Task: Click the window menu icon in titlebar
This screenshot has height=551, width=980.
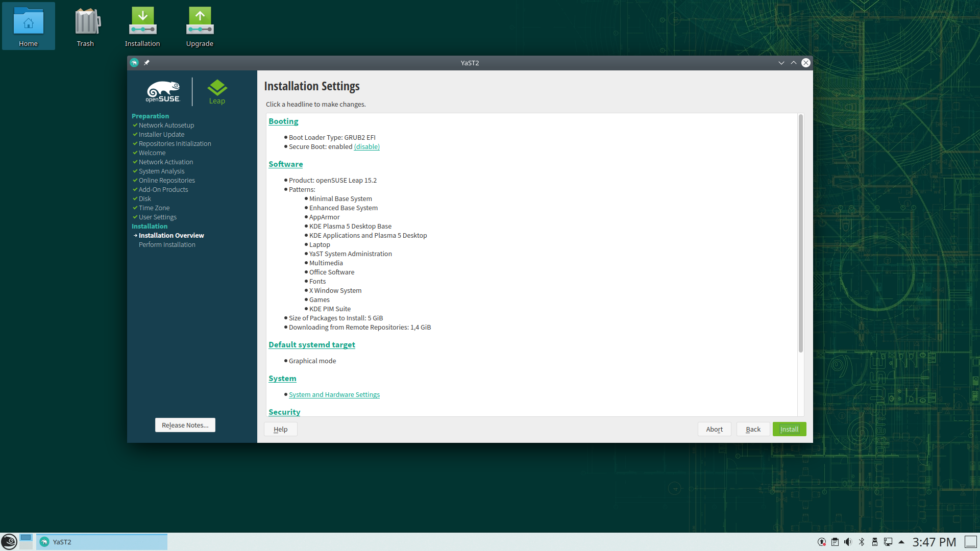Action: 134,63
